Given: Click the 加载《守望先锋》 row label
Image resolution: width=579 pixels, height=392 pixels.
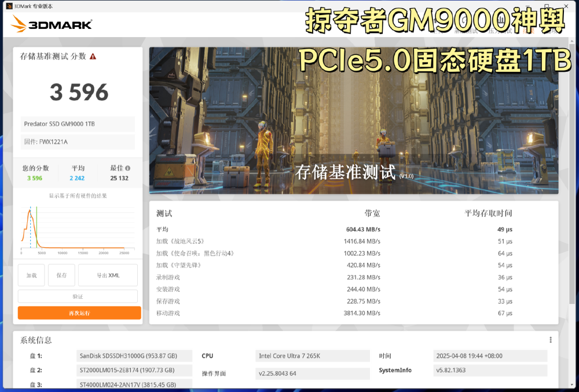Looking at the screenshot, I should pos(178,265).
